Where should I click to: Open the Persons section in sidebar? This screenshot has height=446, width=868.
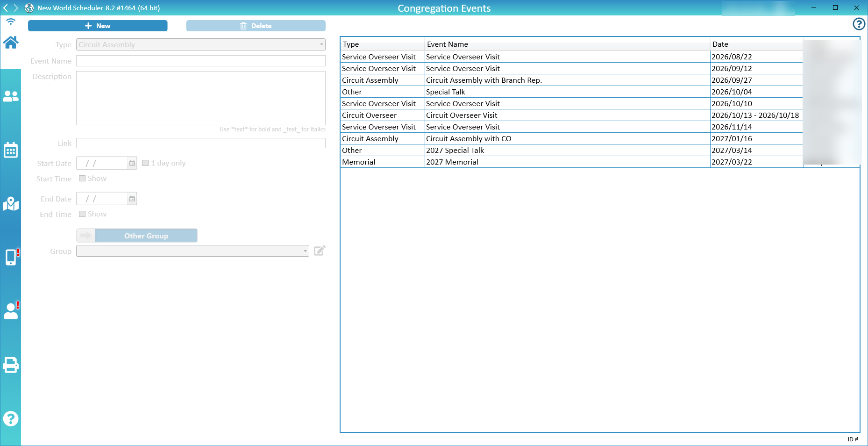pyautogui.click(x=11, y=96)
